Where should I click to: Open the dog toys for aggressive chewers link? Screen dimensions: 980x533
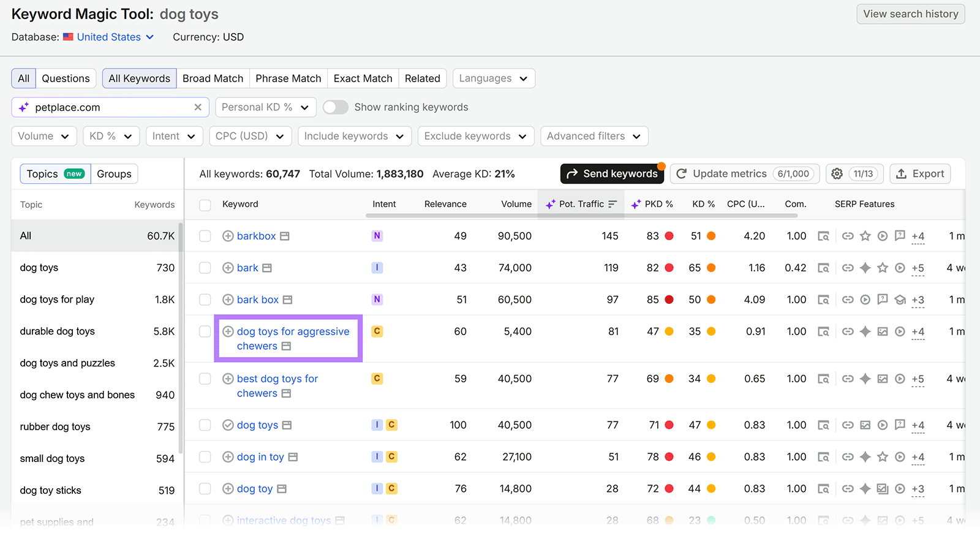coord(293,339)
